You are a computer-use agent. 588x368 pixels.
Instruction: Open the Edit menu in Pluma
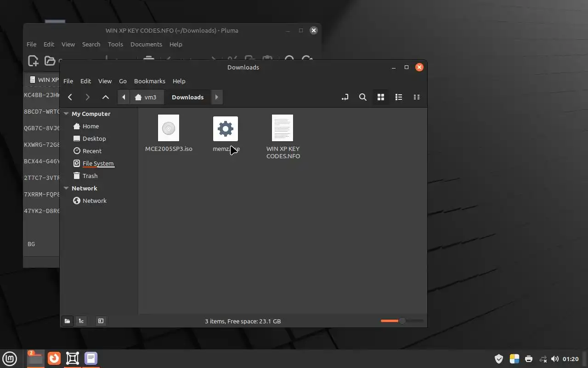(x=49, y=44)
